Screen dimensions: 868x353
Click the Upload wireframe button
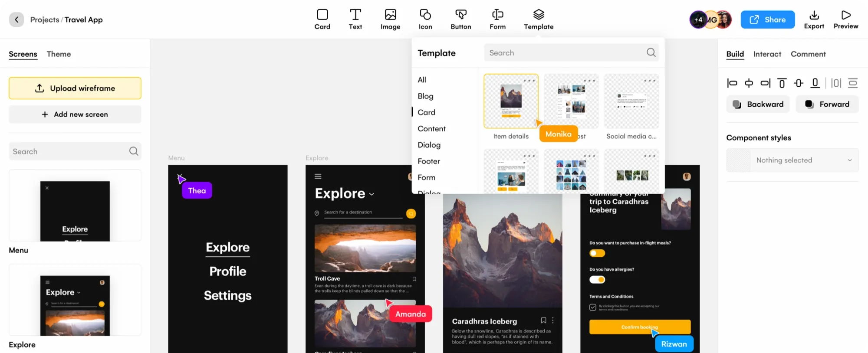coord(75,88)
